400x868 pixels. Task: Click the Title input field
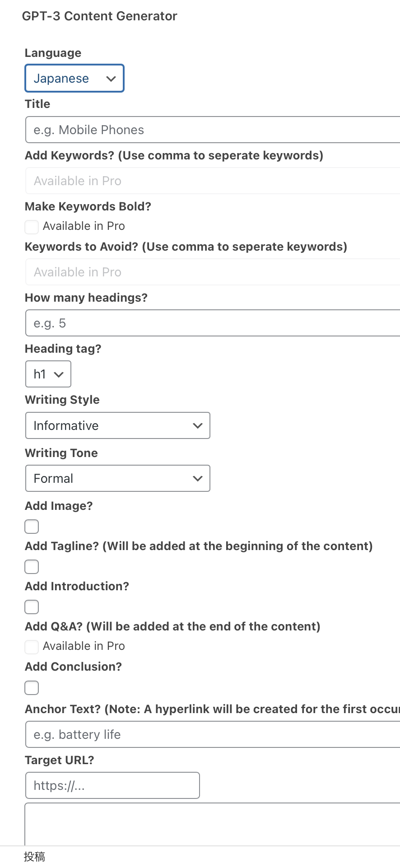tap(212, 130)
